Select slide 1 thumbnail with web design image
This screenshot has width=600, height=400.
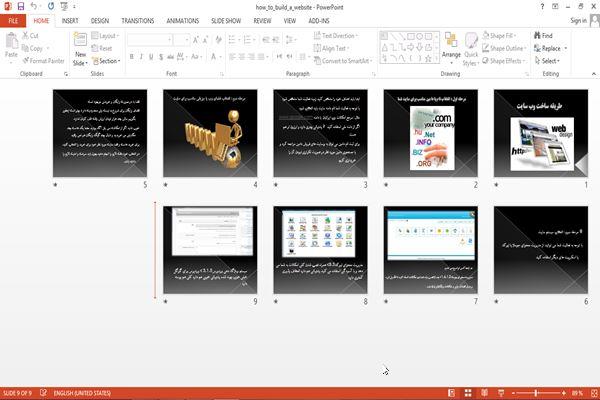(x=541, y=133)
